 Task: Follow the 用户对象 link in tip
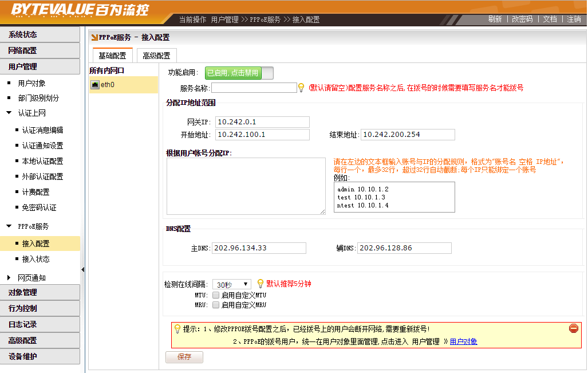pos(463,341)
